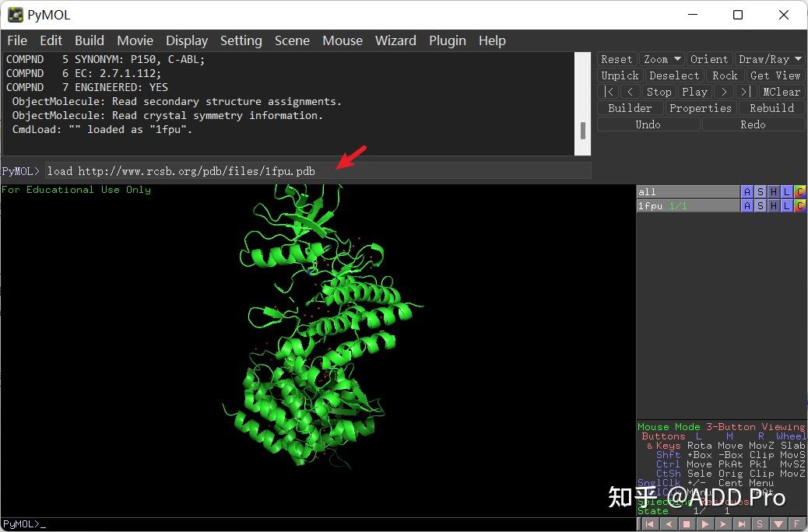Open the Display menu
Viewport: 808px width, 532px height.
click(x=186, y=40)
